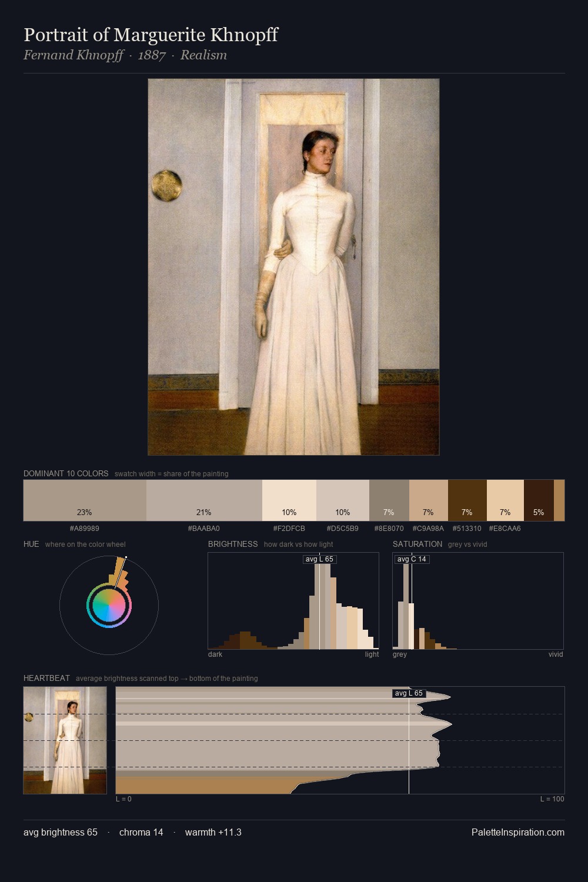
Task: Open the PaletteInspiration.com link
Action: pos(518,832)
